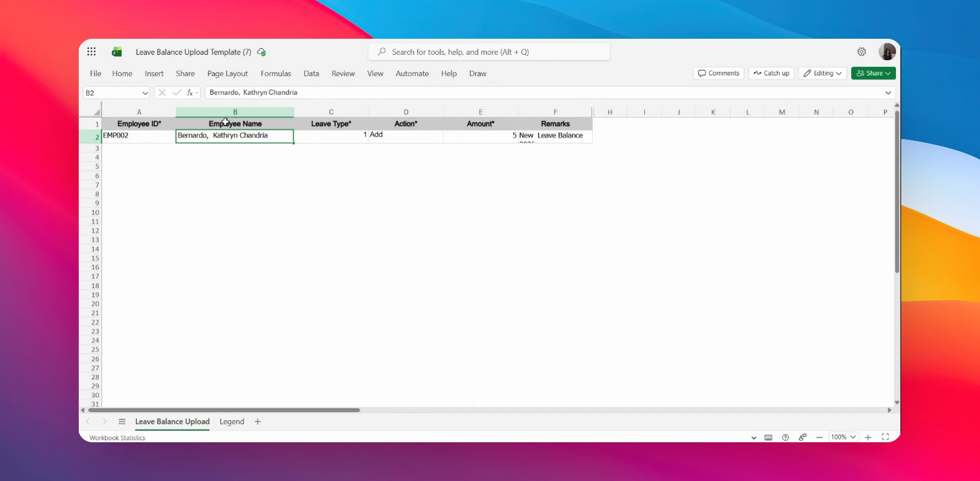Click Workbook Statistics in status bar
The height and width of the screenshot is (481, 980).
click(x=117, y=438)
